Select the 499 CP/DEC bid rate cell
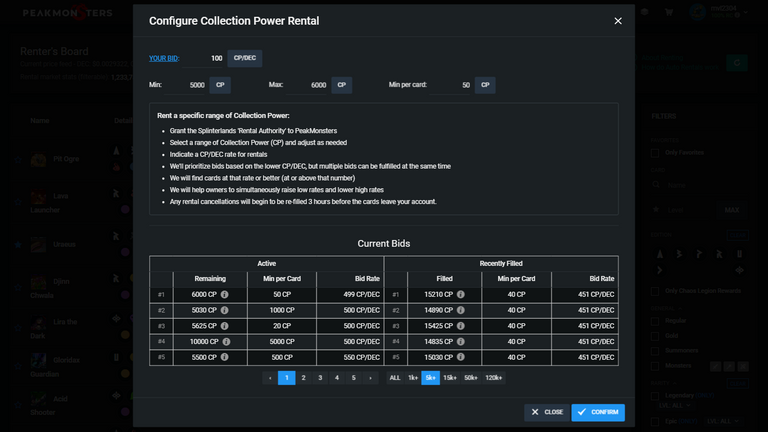The height and width of the screenshot is (432, 768). tap(350, 294)
